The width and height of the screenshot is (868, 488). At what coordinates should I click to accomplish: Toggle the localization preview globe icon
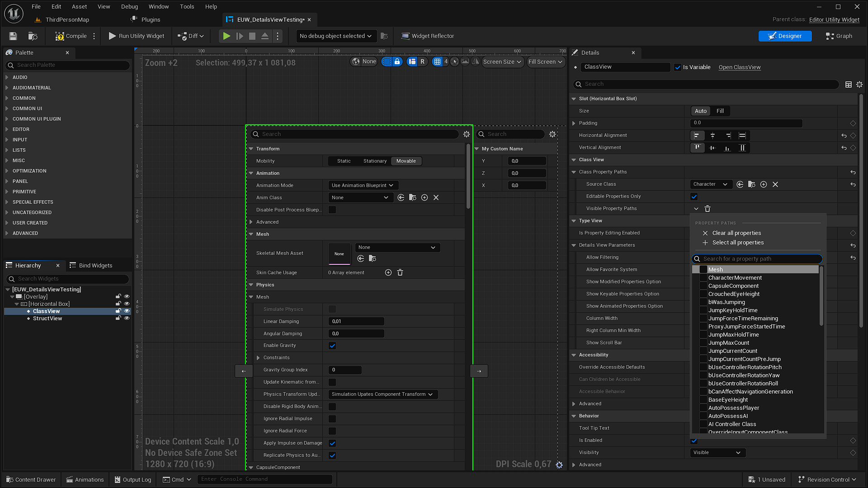click(x=356, y=62)
